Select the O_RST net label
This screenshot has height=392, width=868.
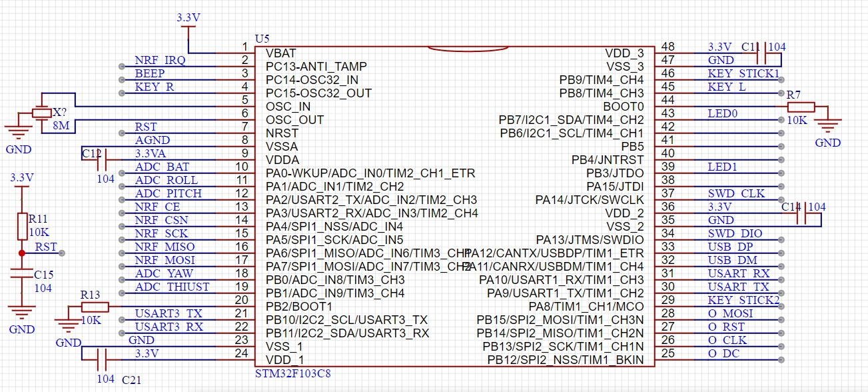[x=726, y=327]
